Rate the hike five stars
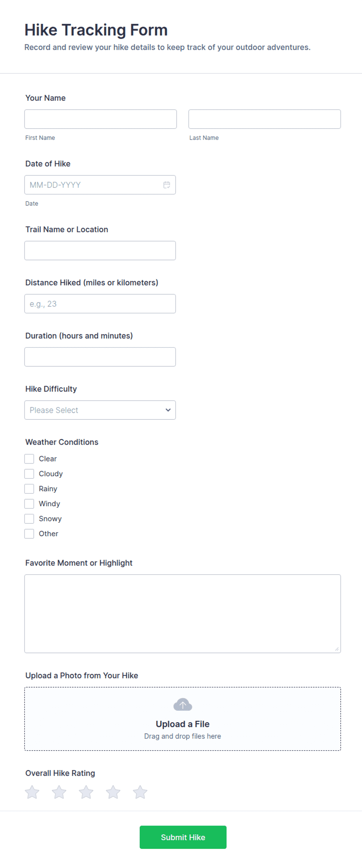The image size is (362, 868). click(x=140, y=792)
